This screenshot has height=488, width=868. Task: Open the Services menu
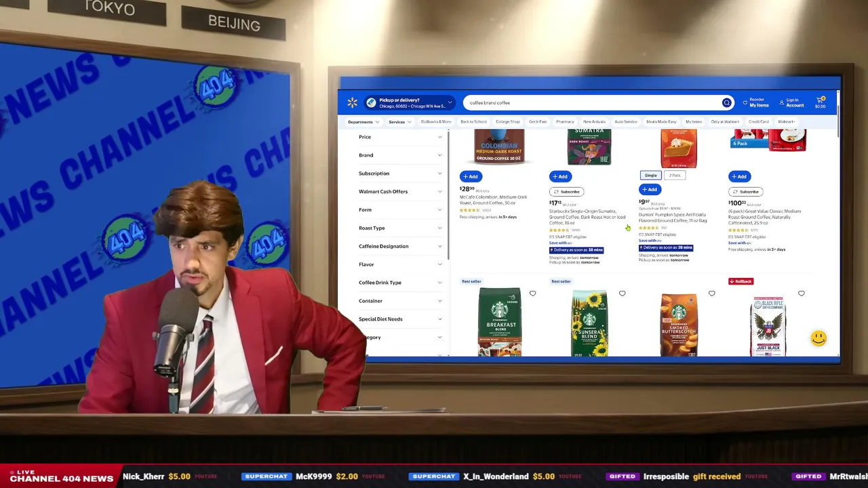(399, 122)
